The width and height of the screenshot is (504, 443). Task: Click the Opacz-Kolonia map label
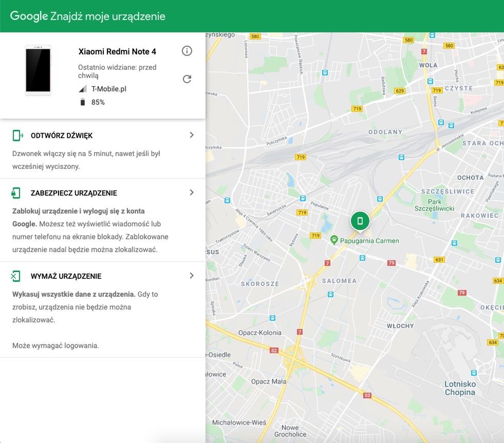(x=260, y=333)
